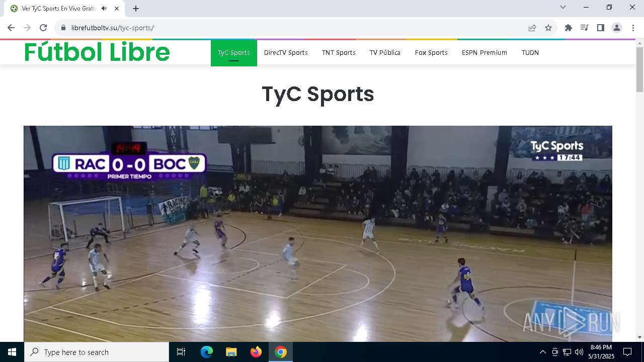This screenshot has width=644, height=362.
Task: Click the Fútbol Libre logo
Action: [x=97, y=52]
